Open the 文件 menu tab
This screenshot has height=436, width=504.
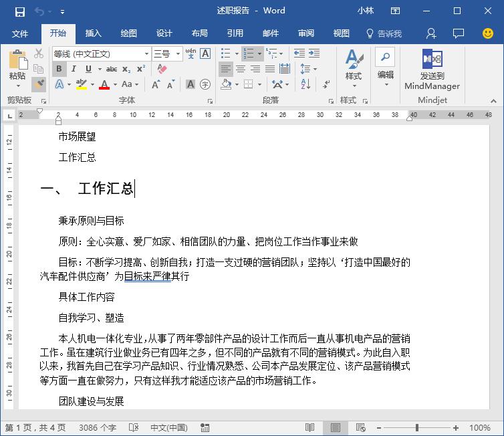tap(20, 33)
